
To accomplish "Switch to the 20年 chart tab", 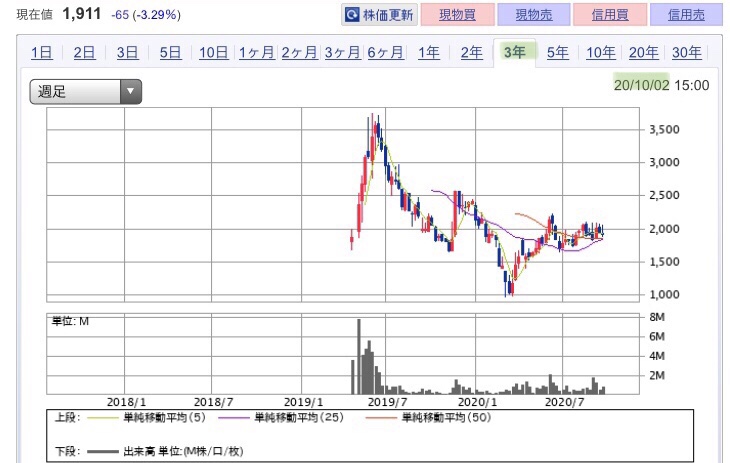I will (643, 52).
